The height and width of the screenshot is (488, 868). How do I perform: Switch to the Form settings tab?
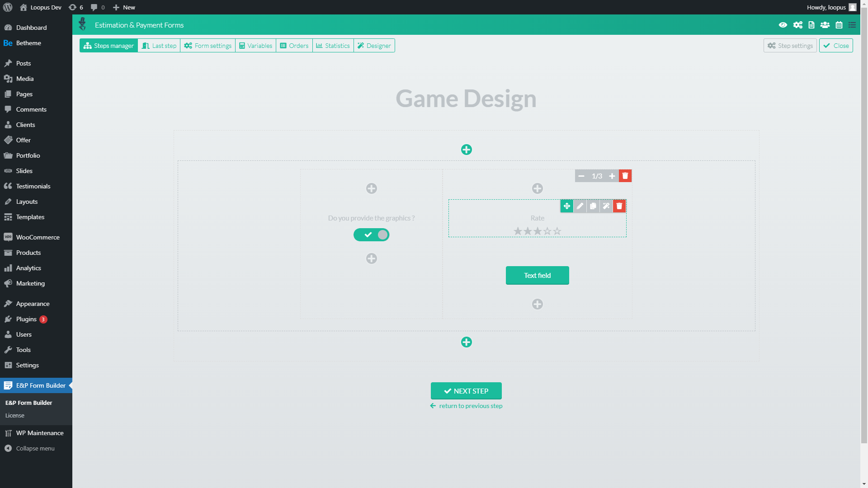point(208,46)
